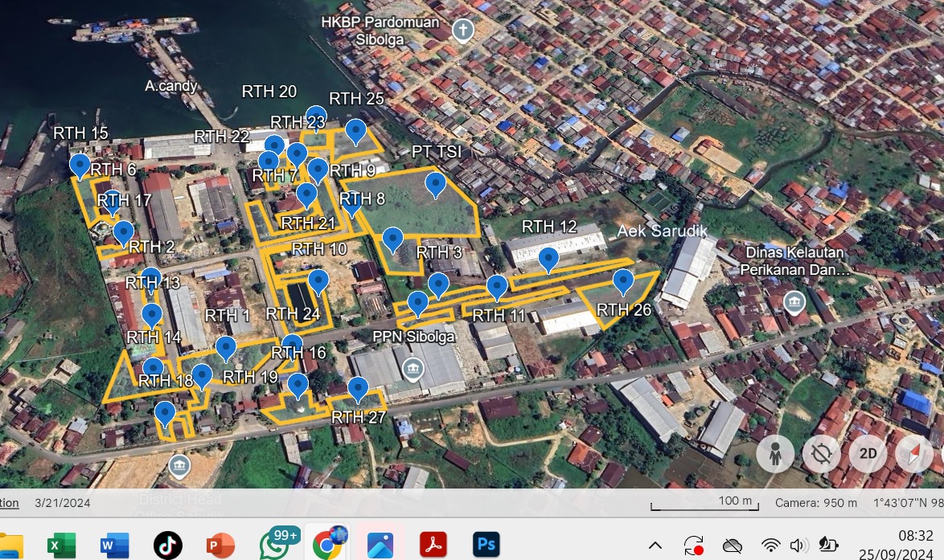Click the Camera: 950 m readout
Screen dimensions: 944x560
(x=816, y=503)
